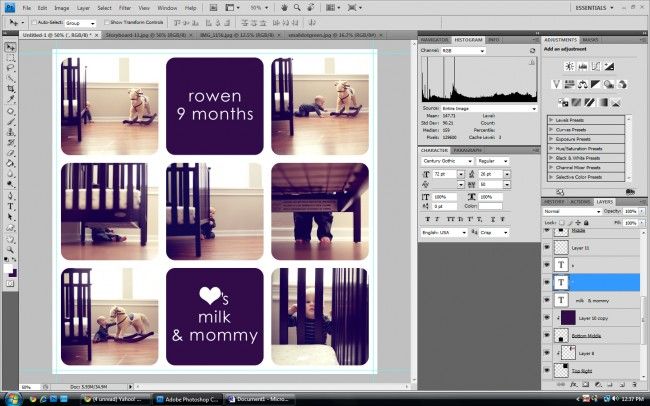Check Show Transform Controls
The width and height of the screenshot is (650, 406).
105,21
